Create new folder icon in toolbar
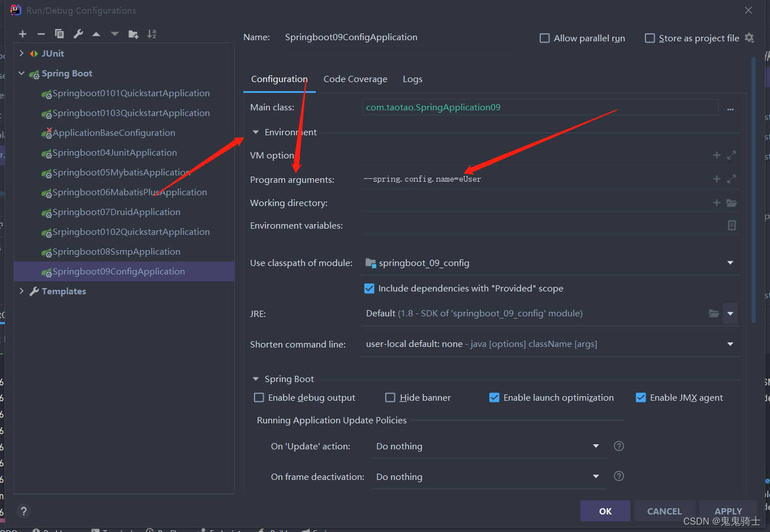This screenshot has height=532, width=770. pyautogui.click(x=134, y=34)
